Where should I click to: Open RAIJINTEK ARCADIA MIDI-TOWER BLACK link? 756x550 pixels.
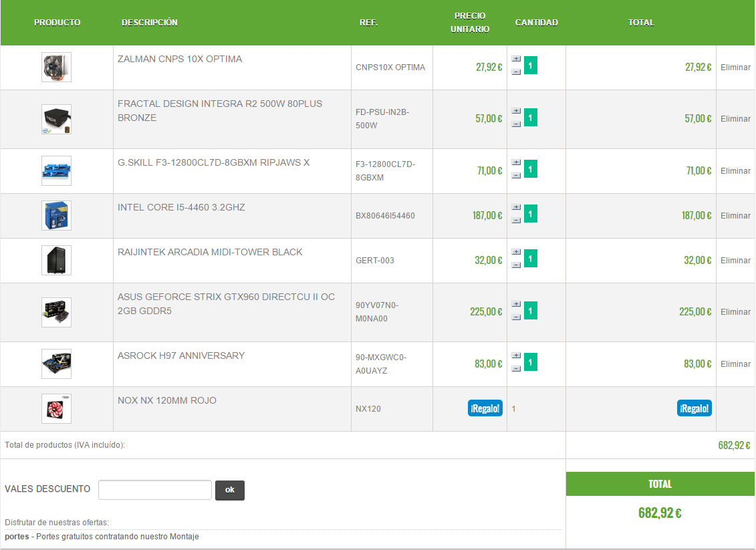210,253
